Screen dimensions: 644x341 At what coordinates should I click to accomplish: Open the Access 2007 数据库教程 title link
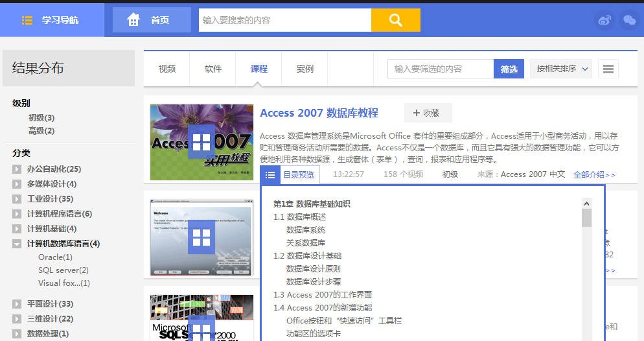[319, 113]
